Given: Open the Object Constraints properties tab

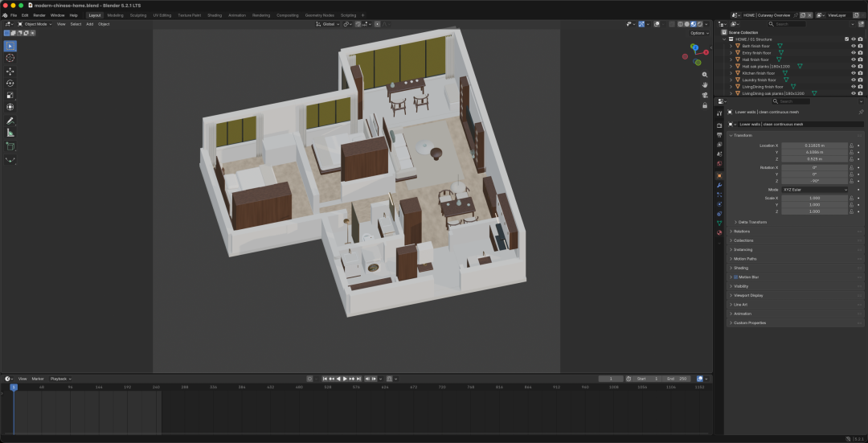Looking at the screenshot, I should pos(719,213).
